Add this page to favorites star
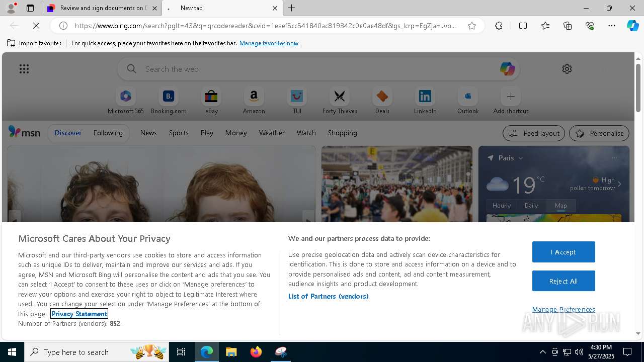Screen dimensions: 644x362 pos(472,26)
